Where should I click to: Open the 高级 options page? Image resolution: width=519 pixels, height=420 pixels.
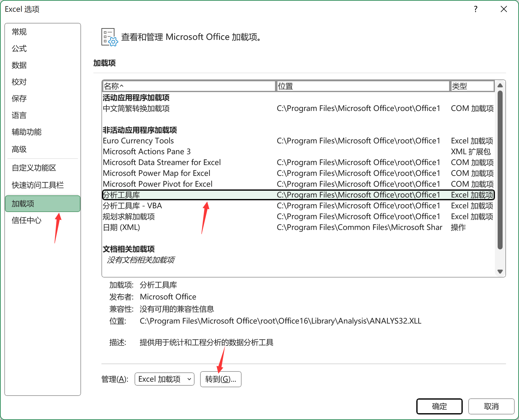click(x=43, y=149)
